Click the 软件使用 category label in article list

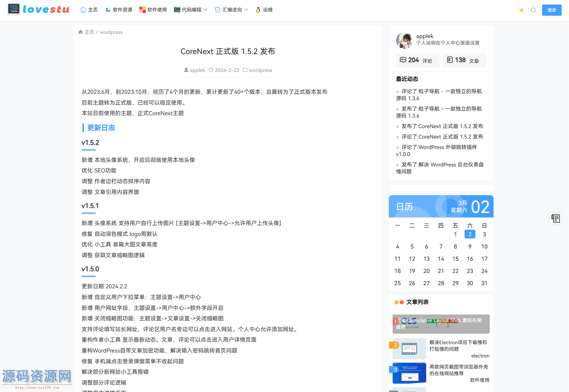[x=480, y=380]
